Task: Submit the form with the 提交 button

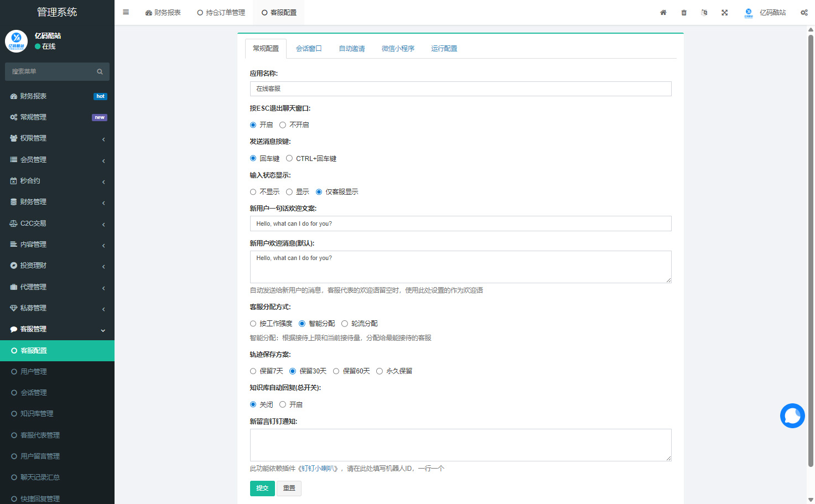Action: point(262,488)
